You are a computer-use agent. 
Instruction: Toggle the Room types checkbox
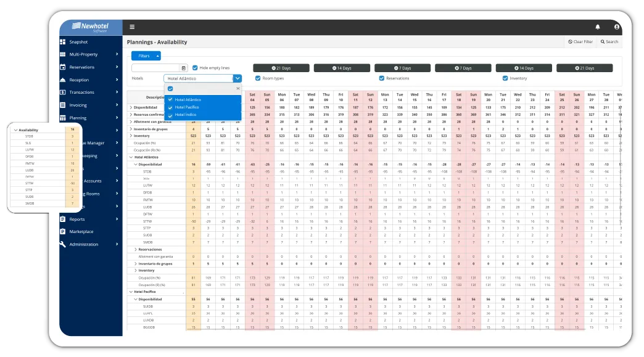point(258,78)
